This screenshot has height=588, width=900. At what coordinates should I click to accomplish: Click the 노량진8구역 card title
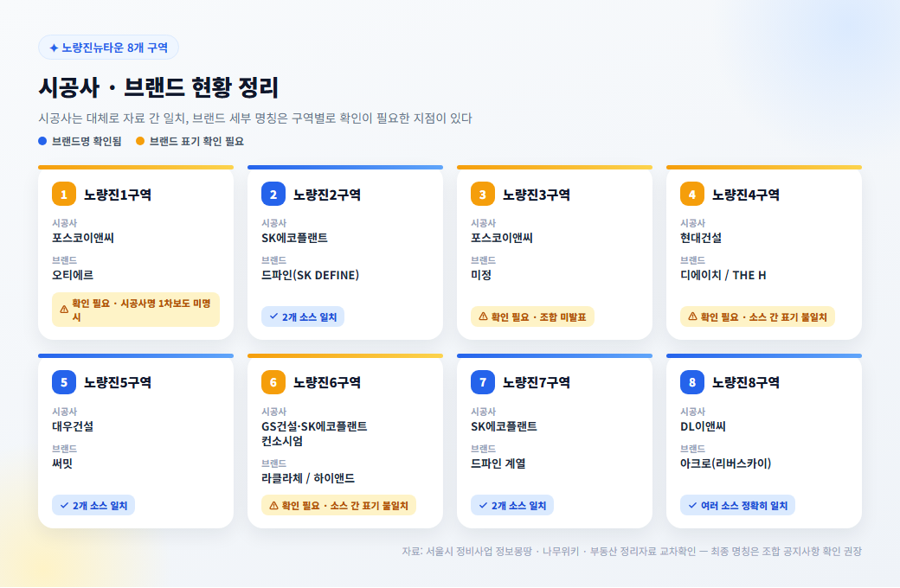click(746, 382)
